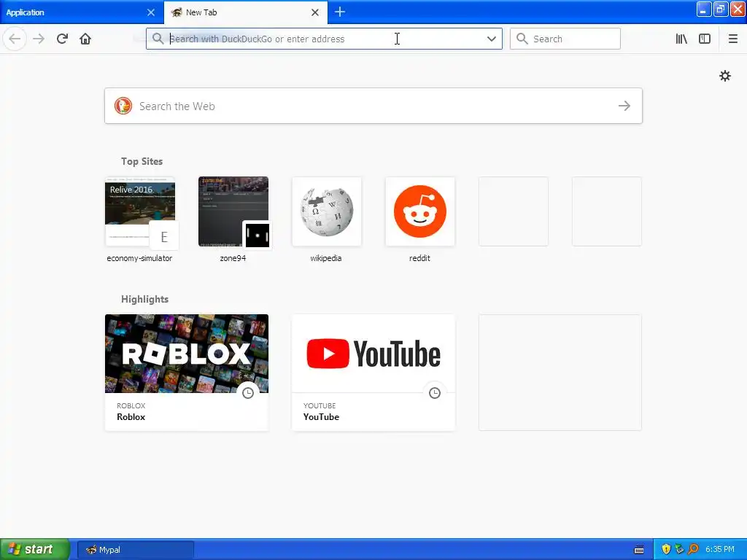The image size is (747, 560).
Task: Open the hamburger application menu
Action: pyautogui.click(x=732, y=39)
